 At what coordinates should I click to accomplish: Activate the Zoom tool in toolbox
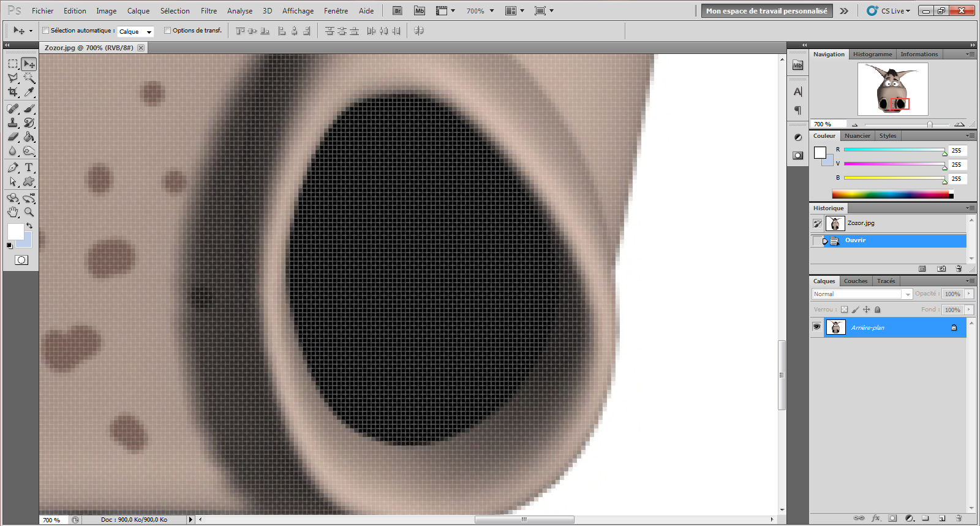tap(29, 212)
